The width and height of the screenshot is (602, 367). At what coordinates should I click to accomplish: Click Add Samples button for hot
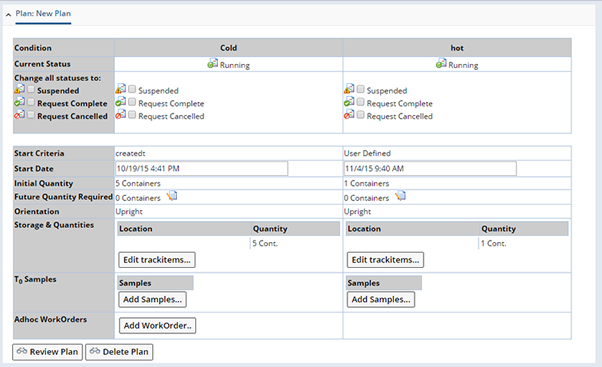(381, 299)
